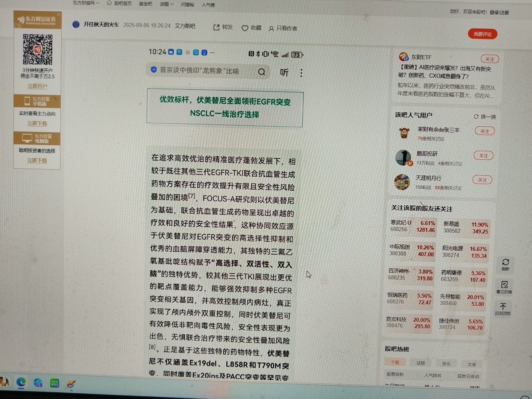Click avatar of 家财有余de张三丰
This screenshot has height=399, width=532.
point(404,133)
